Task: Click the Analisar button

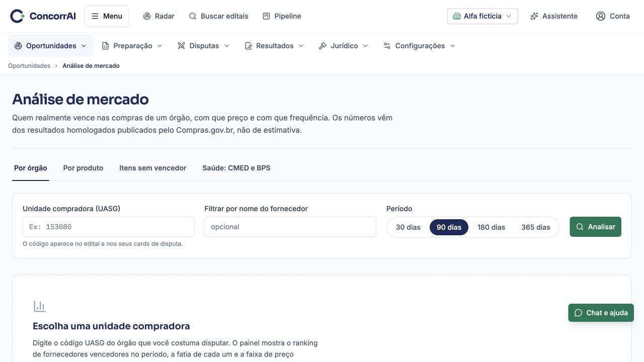Action: point(596,227)
